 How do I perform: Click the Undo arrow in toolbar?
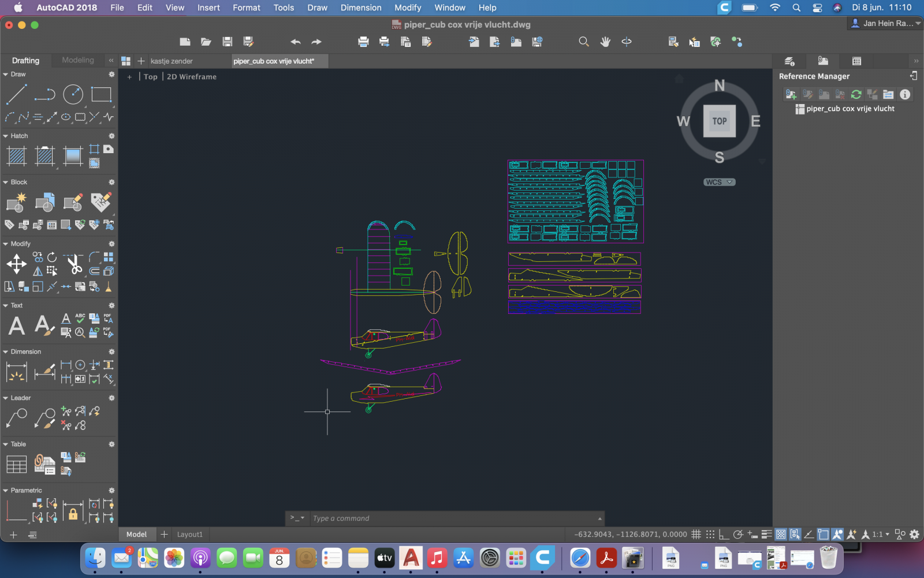(x=296, y=42)
